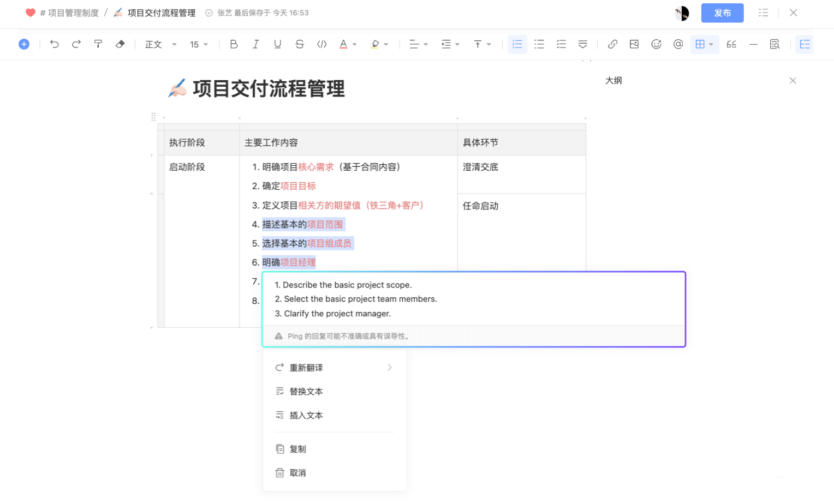Insert an image from toolbar
This screenshot has width=834, height=504.
tap(634, 44)
